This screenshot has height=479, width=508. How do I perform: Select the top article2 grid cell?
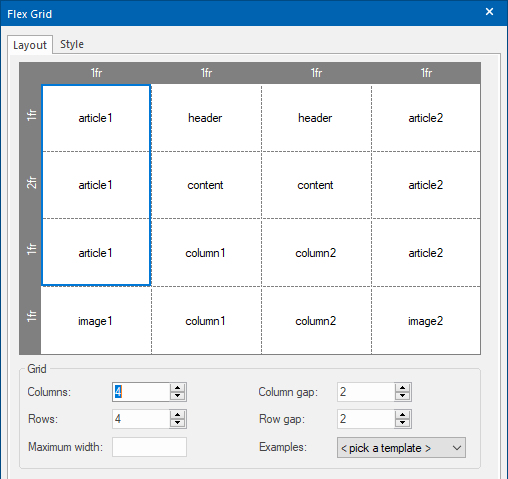[426, 118]
